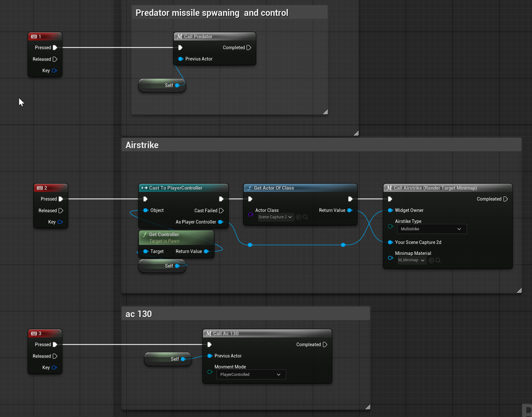532x417 pixels.
Task: Click the Airstike Type input pin
Action: pos(390,226)
